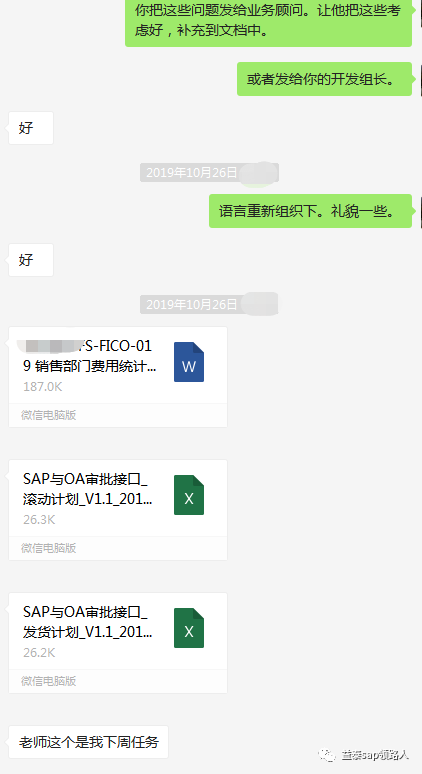422x774 pixels.
Task: Click the first 2019年10月26日 timestamp label
Action: tap(192, 173)
